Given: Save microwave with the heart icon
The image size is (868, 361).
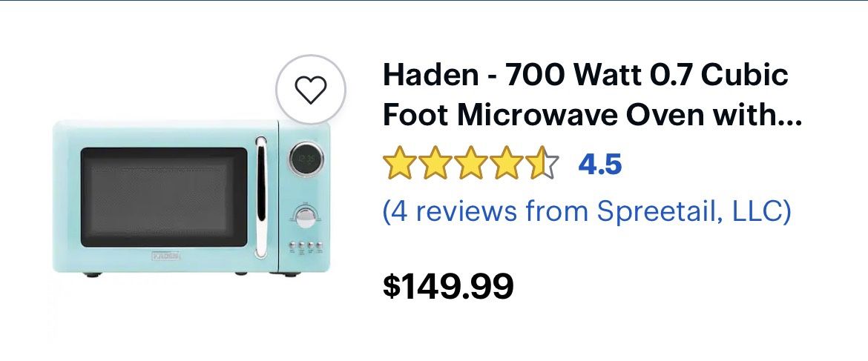Looking at the screenshot, I should pos(311,89).
